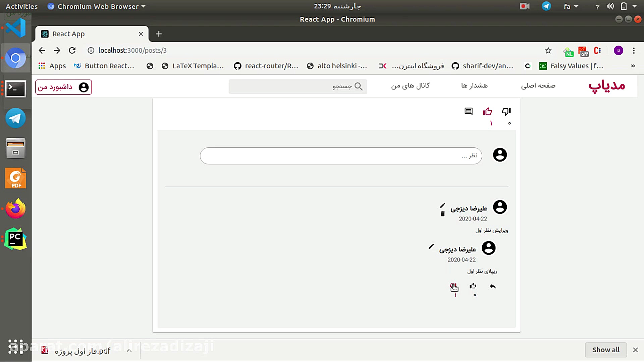
Task: Click the thumbs-up like icon on the post
Action: tap(487, 111)
